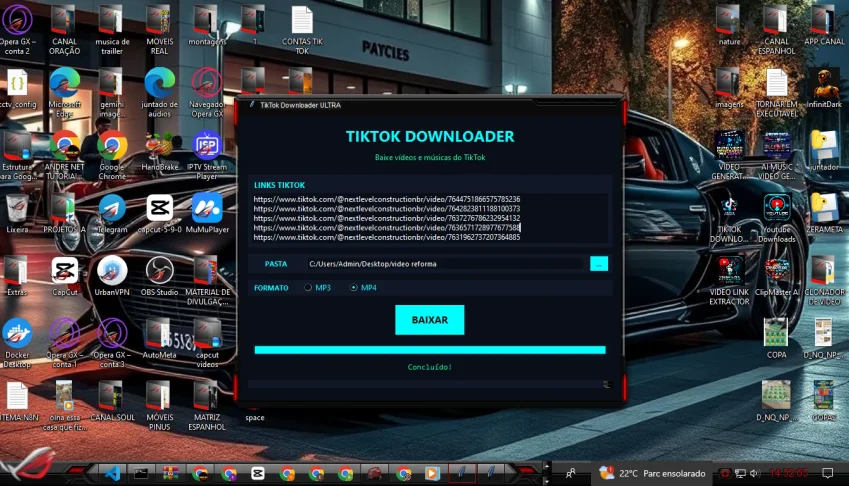The height and width of the screenshot is (486, 849).
Task: Click the TikTok link ending in 364885
Action: click(x=387, y=237)
